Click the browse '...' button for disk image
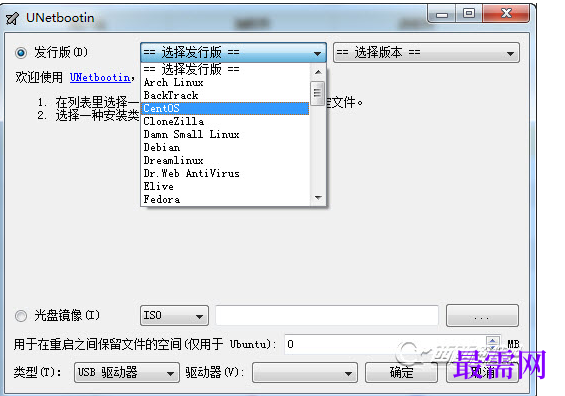Viewport: 565px width, 396px height. point(482,316)
